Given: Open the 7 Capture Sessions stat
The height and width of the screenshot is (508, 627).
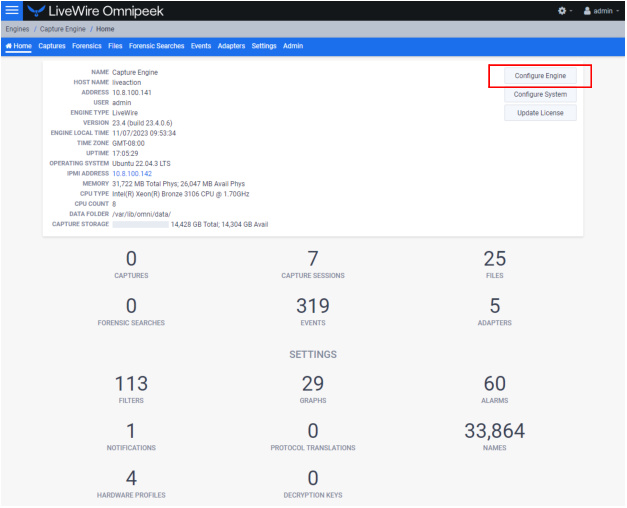Looking at the screenshot, I should tap(313, 264).
